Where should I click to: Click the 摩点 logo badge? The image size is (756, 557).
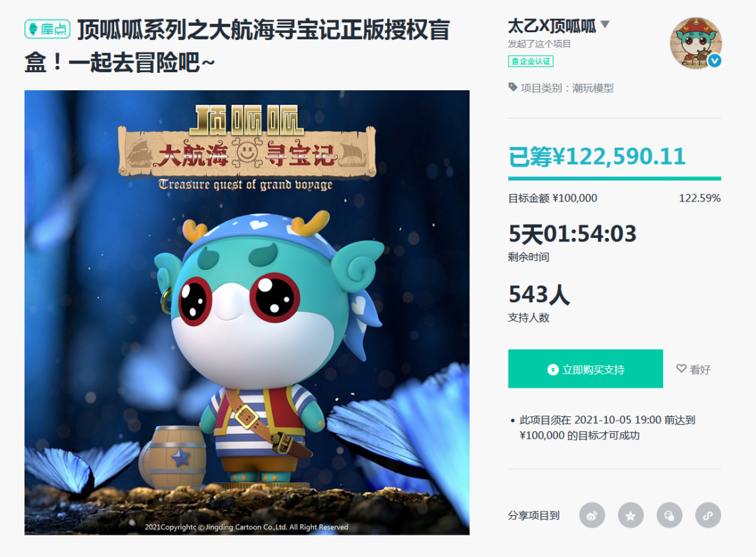pyautogui.click(x=48, y=29)
